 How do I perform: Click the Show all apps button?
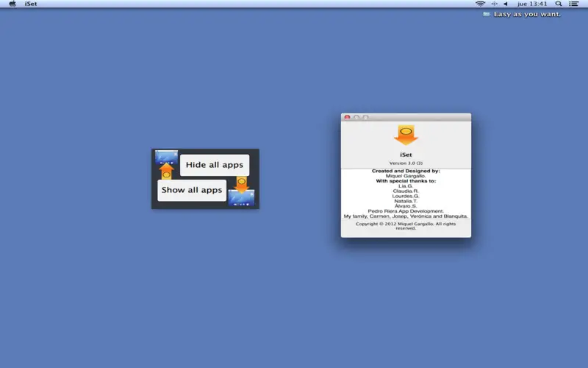[192, 190]
